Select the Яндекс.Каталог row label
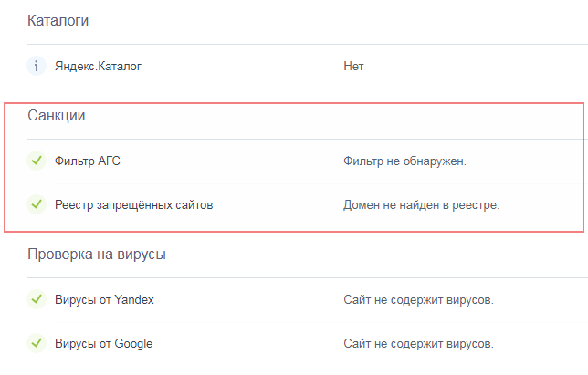 pos(98,66)
